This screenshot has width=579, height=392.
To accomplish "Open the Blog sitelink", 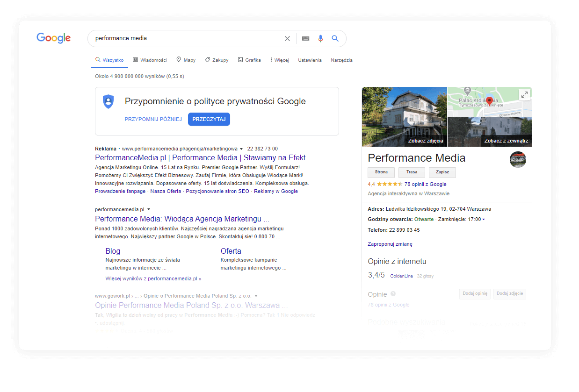I will [113, 251].
